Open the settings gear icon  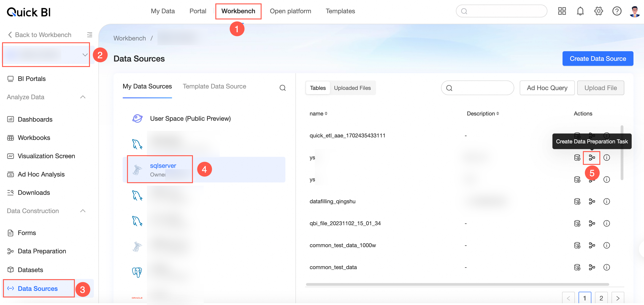pyautogui.click(x=598, y=11)
